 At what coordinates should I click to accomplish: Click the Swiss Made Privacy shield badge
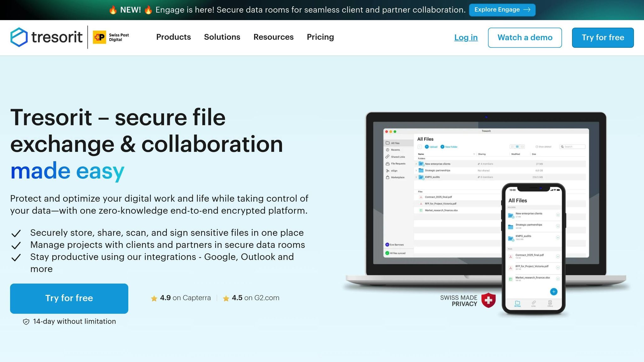coord(488,300)
